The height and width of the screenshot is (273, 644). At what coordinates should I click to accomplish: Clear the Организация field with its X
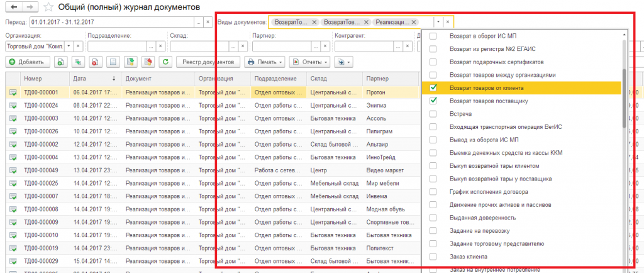pyautogui.click(x=77, y=46)
